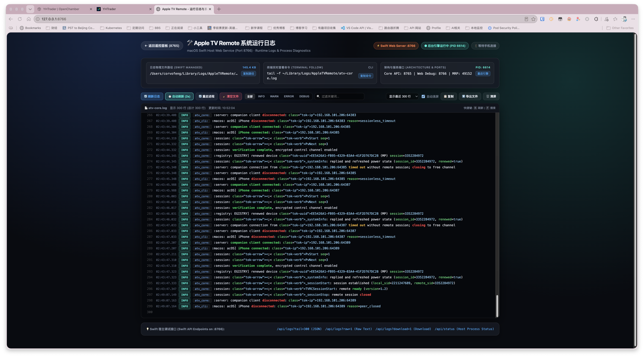Screen dimensions: 644x357
Task: Toggle the 自动滚屏 auto-scroll checkbox
Action: pyautogui.click(x=423, y=96)
